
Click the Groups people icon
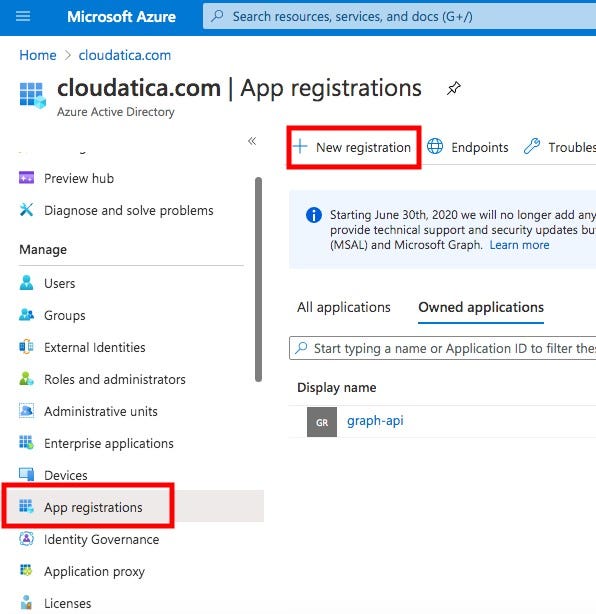(26, 314)
